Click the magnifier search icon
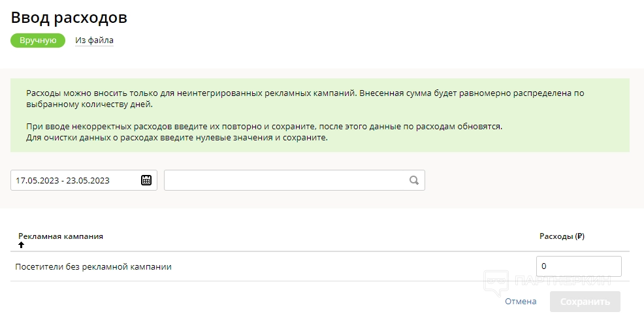 [x=414, y=180]
